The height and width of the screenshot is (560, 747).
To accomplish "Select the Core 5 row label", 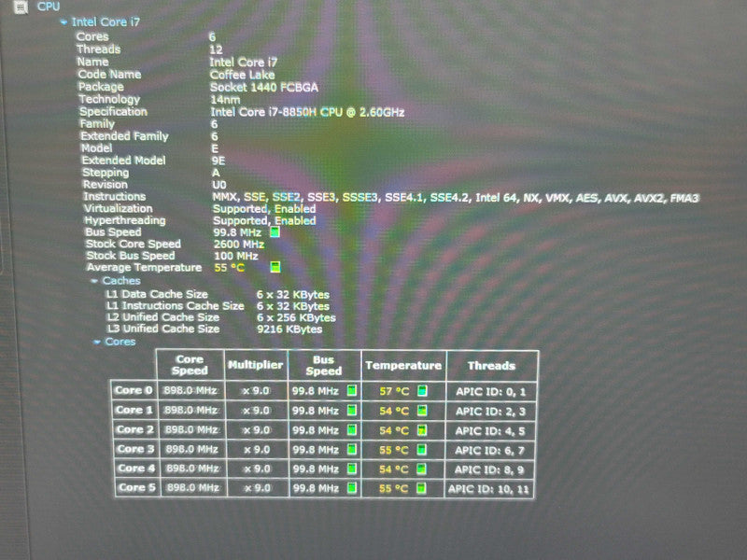I will (136, 487).
